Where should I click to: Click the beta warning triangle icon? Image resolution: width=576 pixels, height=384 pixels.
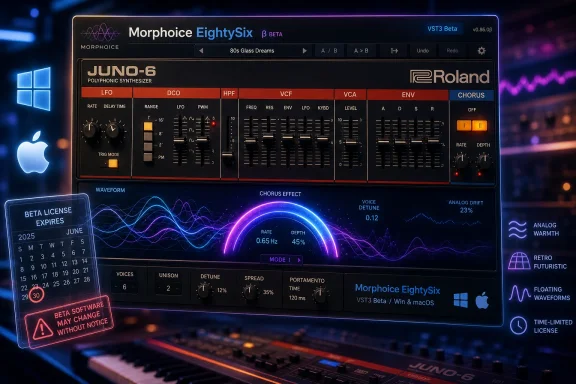42,328
